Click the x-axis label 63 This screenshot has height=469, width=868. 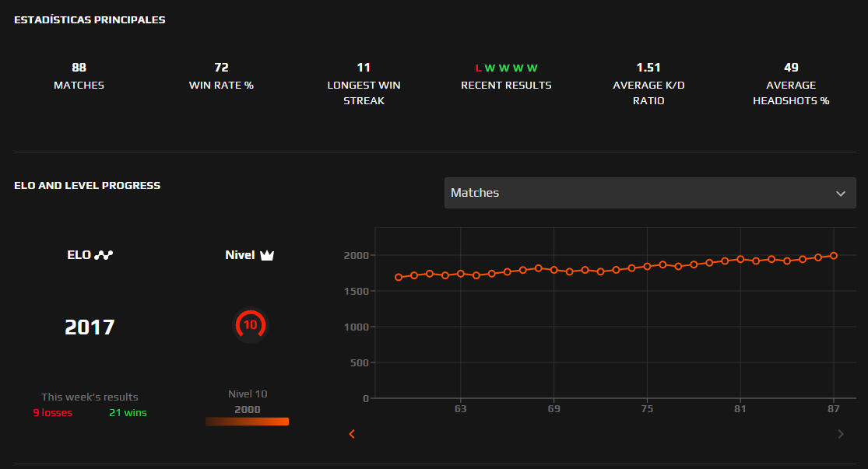point(461,408)
